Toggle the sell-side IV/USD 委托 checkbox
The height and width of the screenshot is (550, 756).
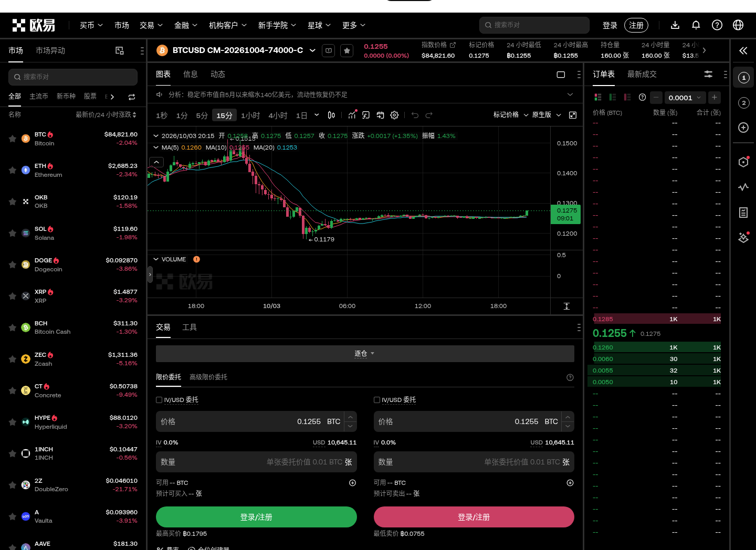[x=377, y=400]
